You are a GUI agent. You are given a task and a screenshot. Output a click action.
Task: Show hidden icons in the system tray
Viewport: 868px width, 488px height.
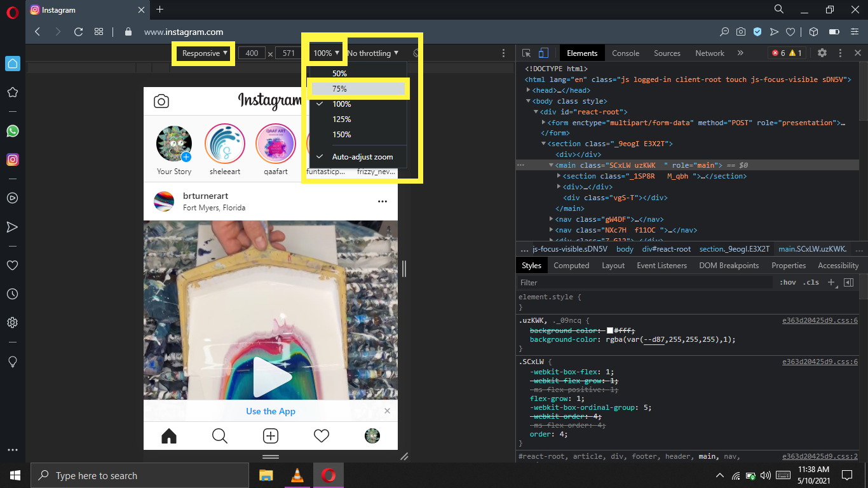point(720,475)
